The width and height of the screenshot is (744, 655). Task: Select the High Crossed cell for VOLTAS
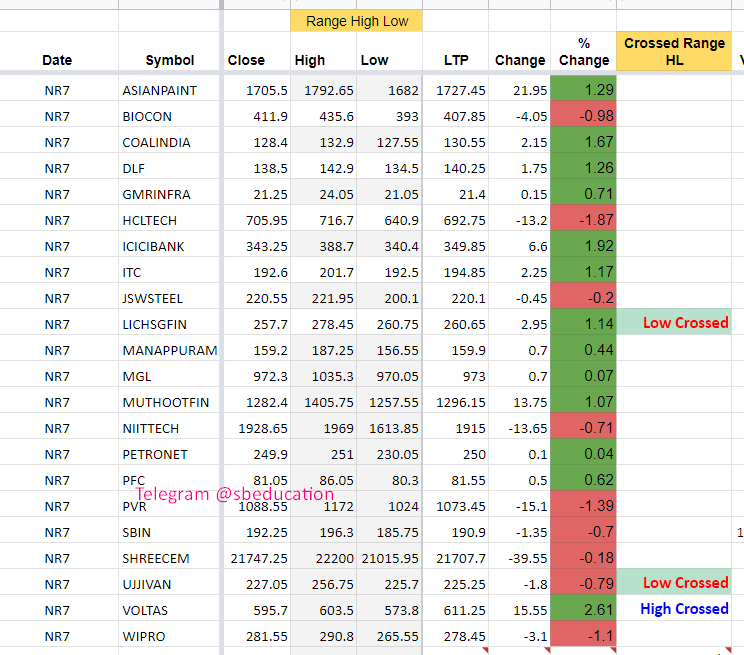(674, 608)
